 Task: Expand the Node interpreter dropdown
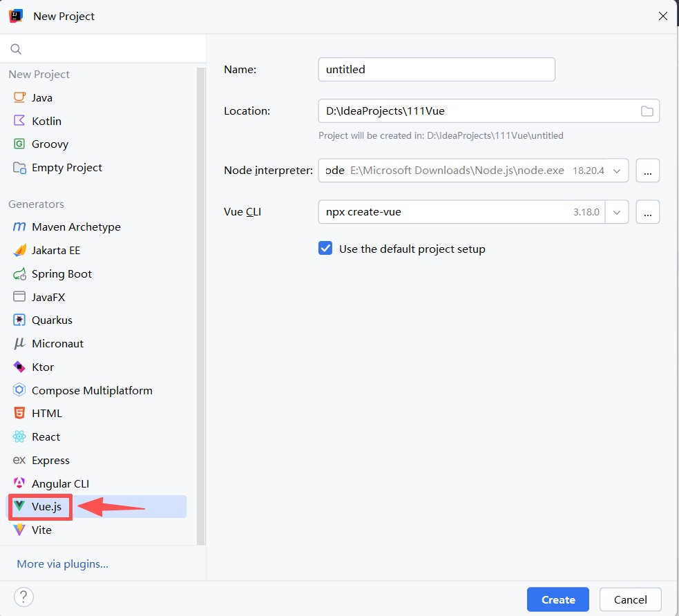(x=617, y=171)
